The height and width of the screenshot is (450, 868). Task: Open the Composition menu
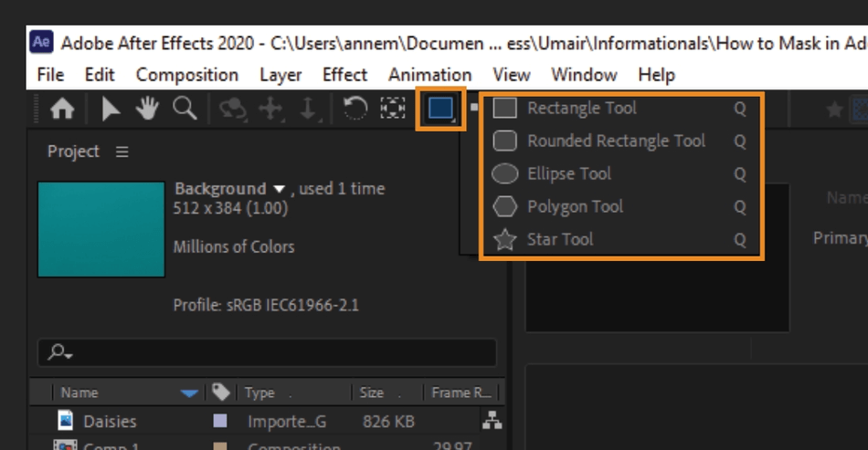[x=187, y=75]
